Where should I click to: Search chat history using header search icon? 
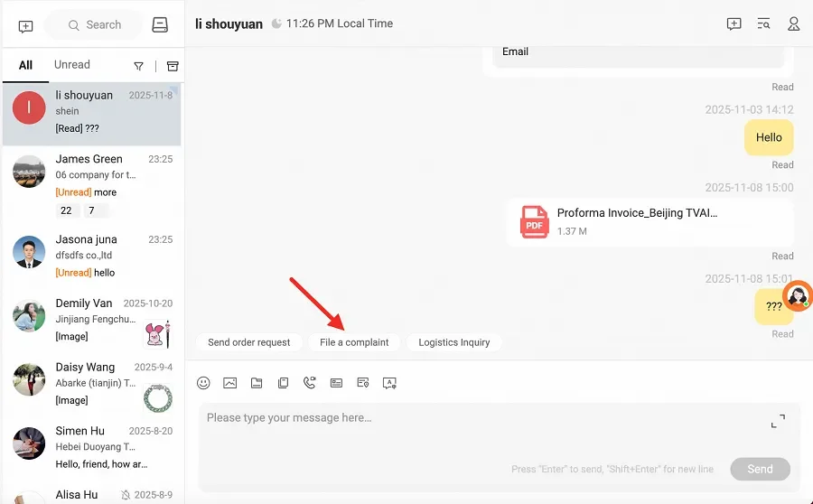pos(764,24)
